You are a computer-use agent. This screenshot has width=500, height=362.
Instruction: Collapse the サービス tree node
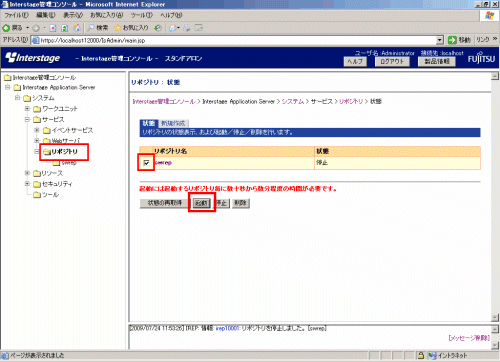[x=27, y=119]
